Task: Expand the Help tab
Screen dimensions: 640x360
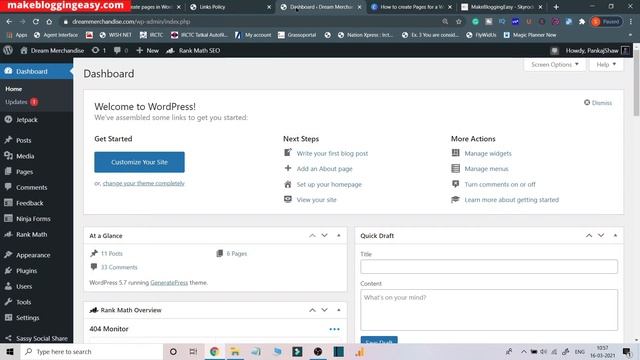Action: [606, 64]
